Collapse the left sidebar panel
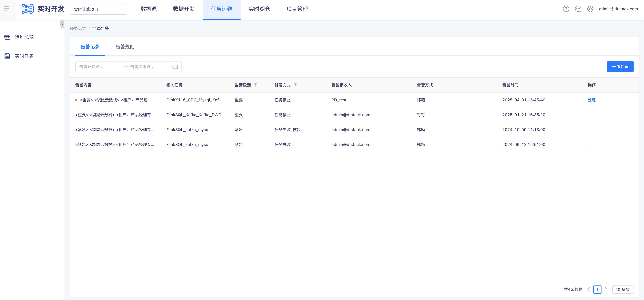Image resolution: width=644 pixels, height=300 pixels. point(62,24)
